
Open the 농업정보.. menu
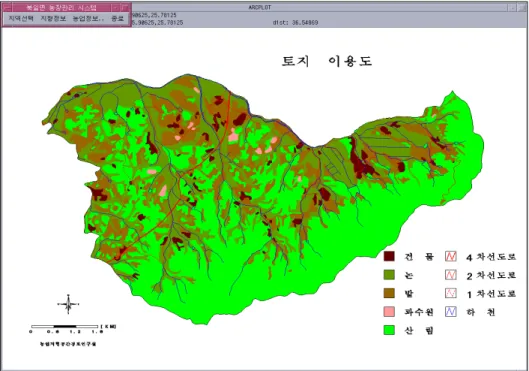pos(88,19)
